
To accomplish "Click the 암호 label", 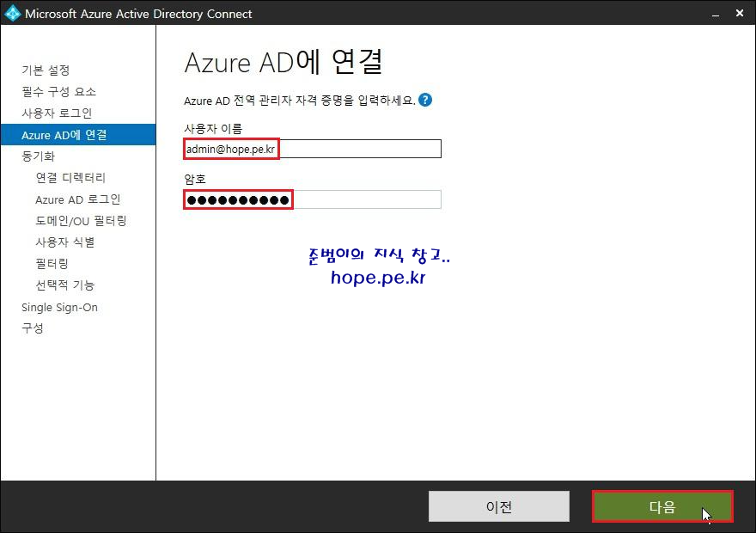I will point(195,179).
